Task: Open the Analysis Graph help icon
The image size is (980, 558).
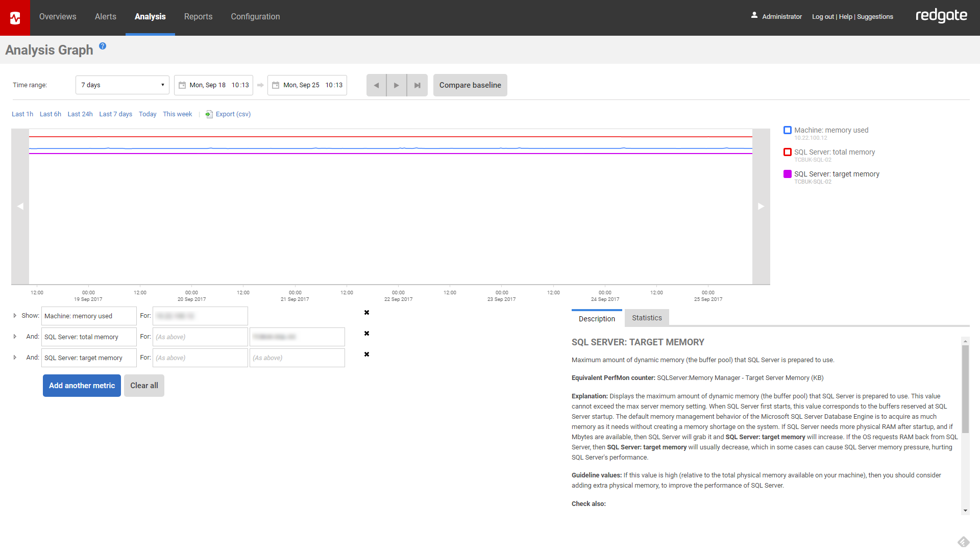Action: (x=103, y=46)
